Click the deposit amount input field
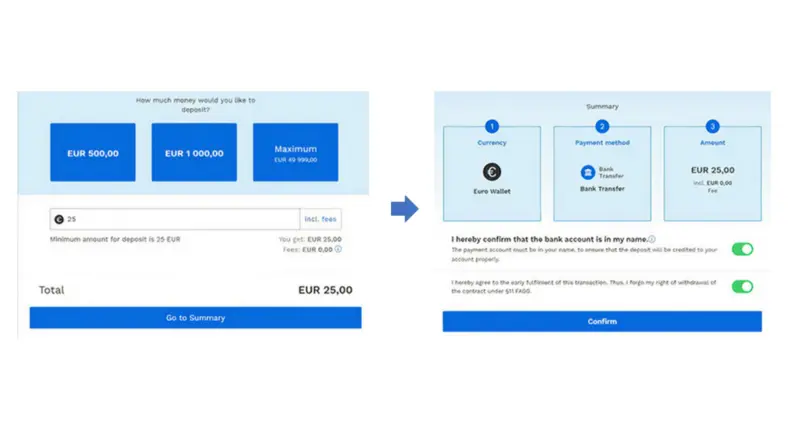This screenshot has width=788, height=443. pos(175,219)
